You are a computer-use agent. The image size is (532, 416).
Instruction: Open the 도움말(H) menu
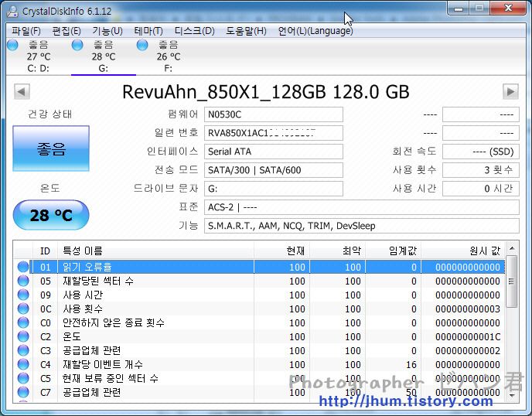click(x=246, y=31)
